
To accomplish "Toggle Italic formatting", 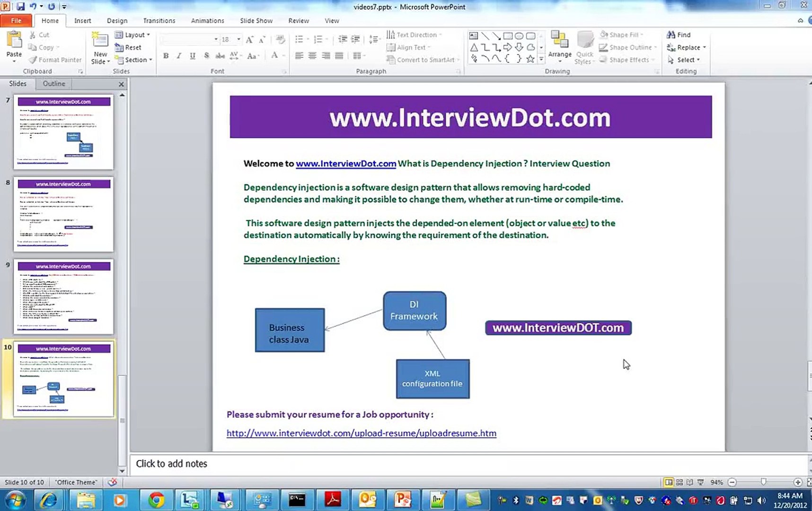I will pos(179,55).
